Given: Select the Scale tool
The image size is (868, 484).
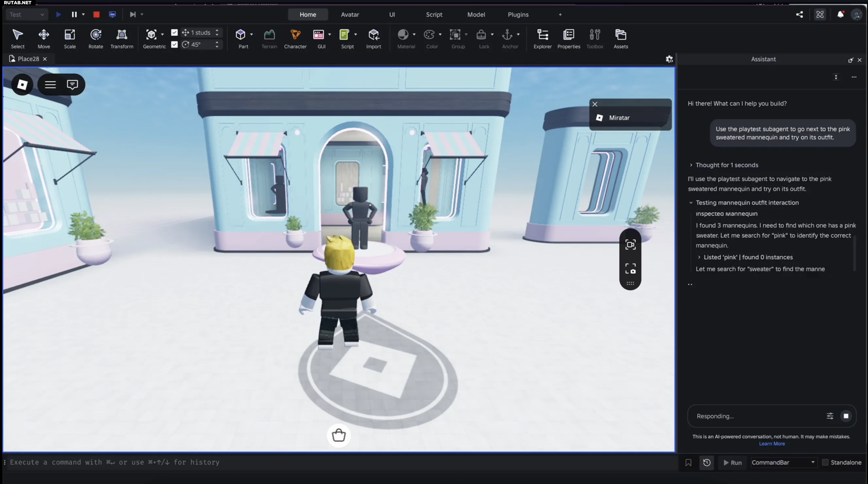Looking at the screenshot, I should coord(70,38).
